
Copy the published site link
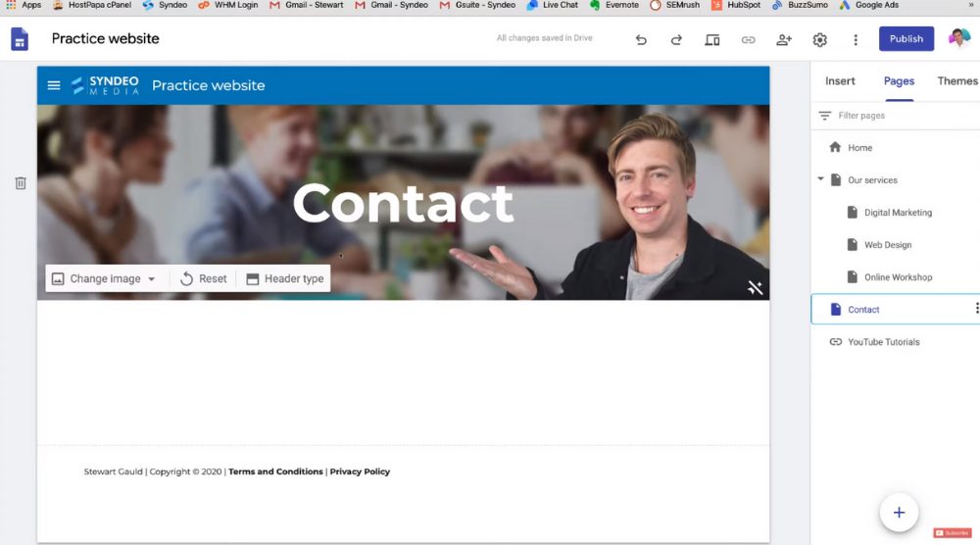pos(748,40)
